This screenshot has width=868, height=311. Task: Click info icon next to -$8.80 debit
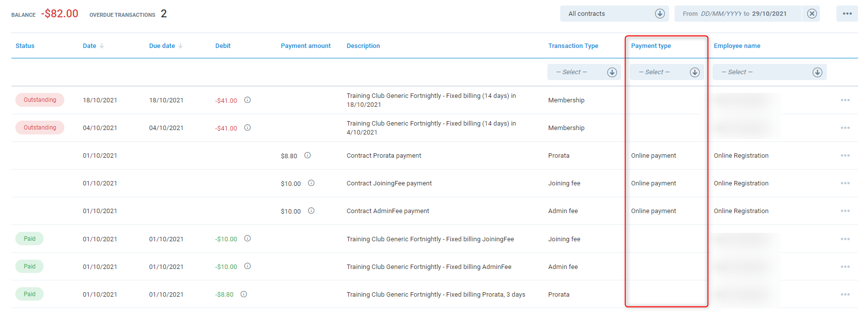244,294
